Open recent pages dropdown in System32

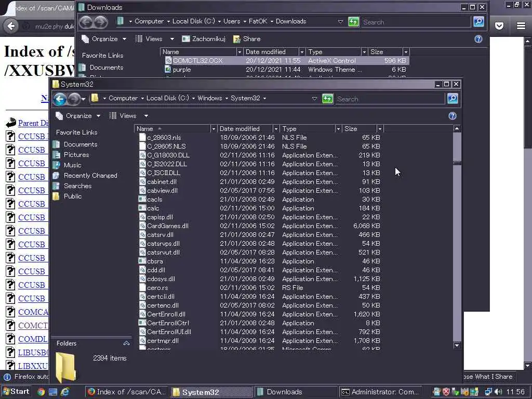[83, 99]
